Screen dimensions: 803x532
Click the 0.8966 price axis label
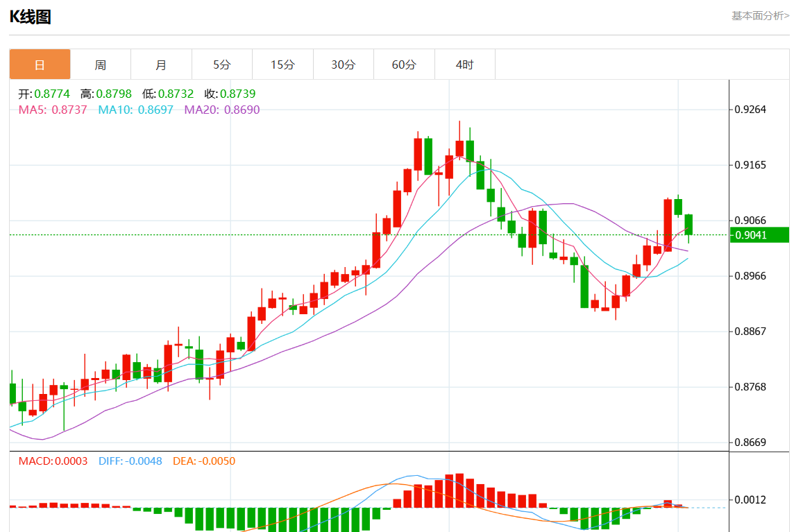pos(750,276)
